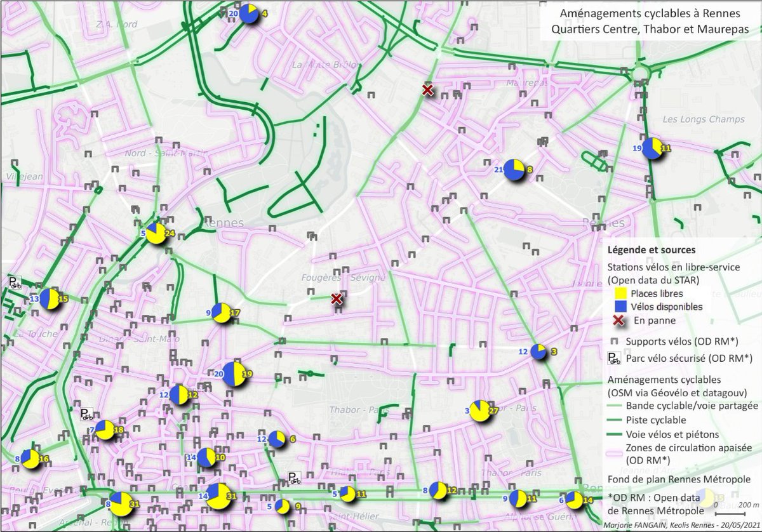Screen dimensions: 762x532
Task: Click the red En panne cross in legend
Action: [x=619, y=319]
